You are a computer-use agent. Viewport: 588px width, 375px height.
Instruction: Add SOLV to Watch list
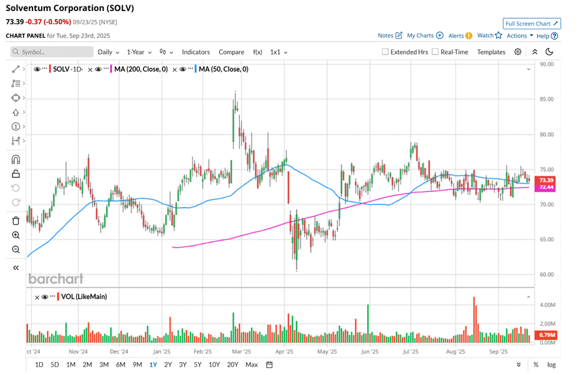point(490,36)
